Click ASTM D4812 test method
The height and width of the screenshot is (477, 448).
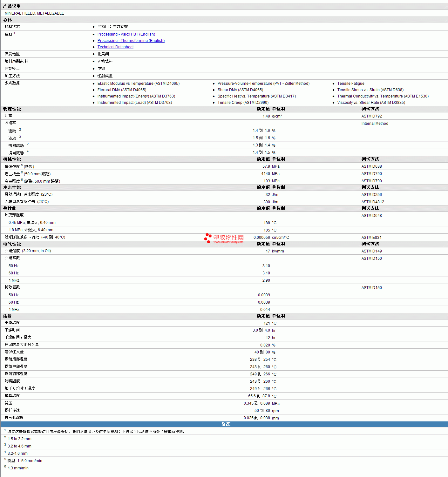point(373,202)
